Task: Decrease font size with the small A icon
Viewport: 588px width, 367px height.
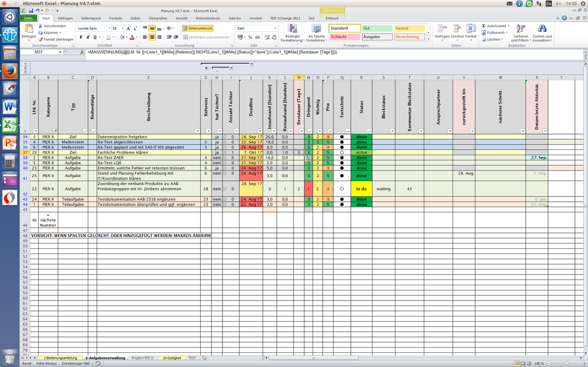Action: point(135,28)
